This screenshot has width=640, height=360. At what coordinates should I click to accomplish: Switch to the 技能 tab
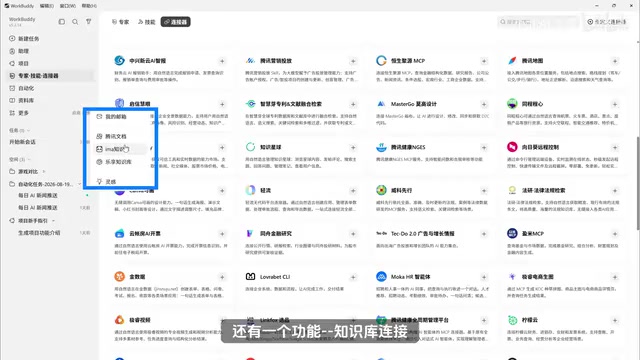147,22
